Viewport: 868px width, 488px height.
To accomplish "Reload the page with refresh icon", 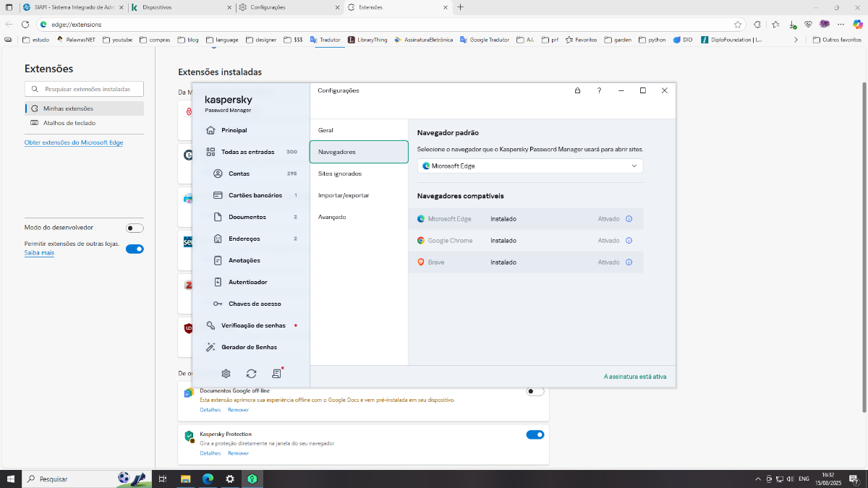I will [x=25, y=24].
